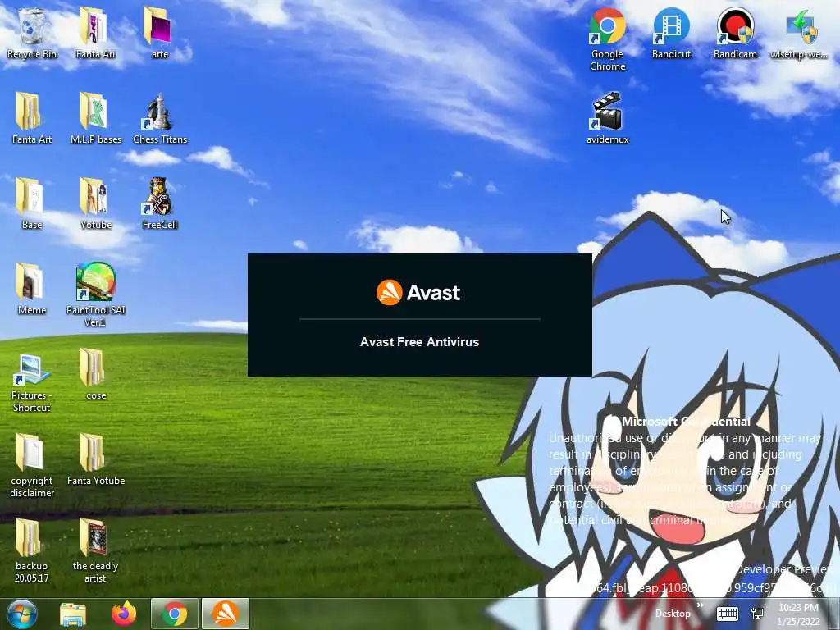840x630 pixels.
Task: Click the Desktop toolbar label
Action: coord(673,614)
